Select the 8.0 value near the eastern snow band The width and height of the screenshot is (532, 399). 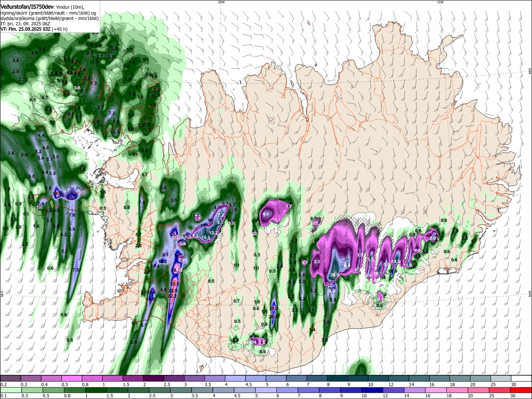pyautogui.click(x=433, y=239)
